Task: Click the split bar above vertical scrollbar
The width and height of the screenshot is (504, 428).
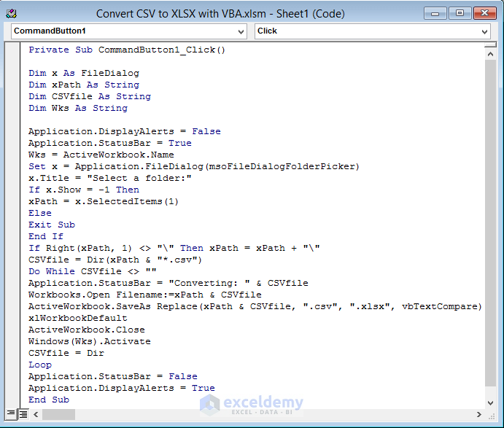Action: (490, 46)
